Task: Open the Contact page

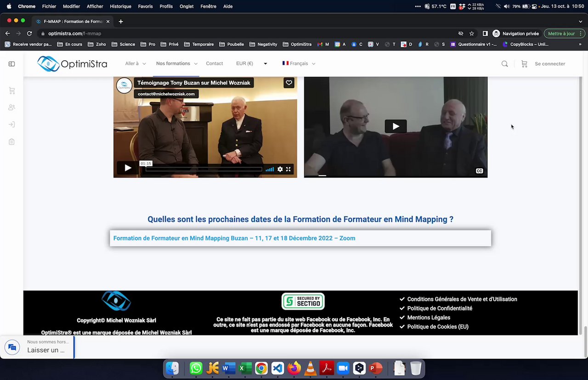Action: click(x=215, y=63)
